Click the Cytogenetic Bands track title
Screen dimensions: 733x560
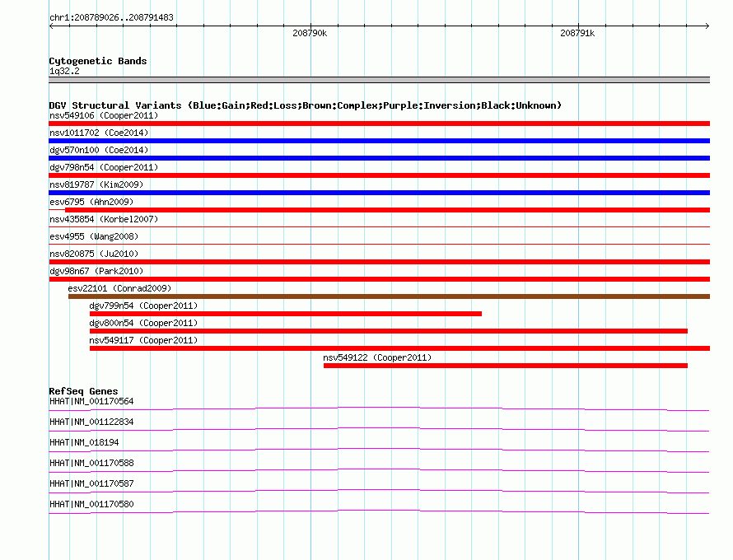(98, 61)
